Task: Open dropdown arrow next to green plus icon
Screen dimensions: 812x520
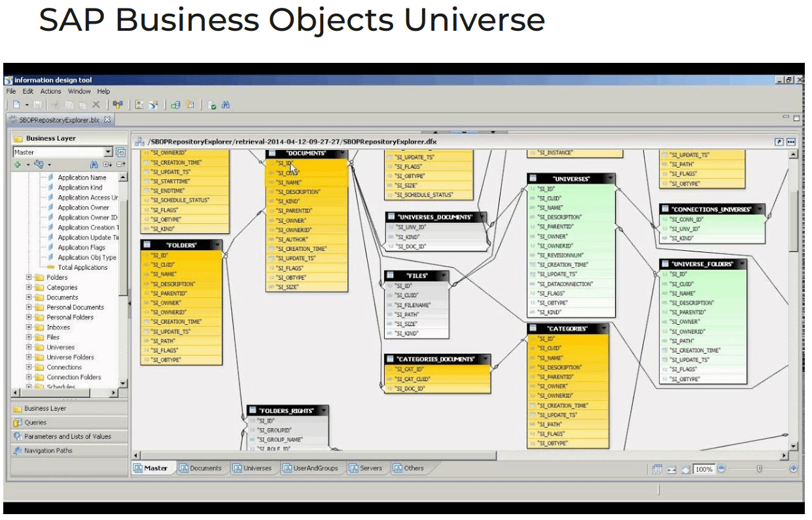Action: 28,164
